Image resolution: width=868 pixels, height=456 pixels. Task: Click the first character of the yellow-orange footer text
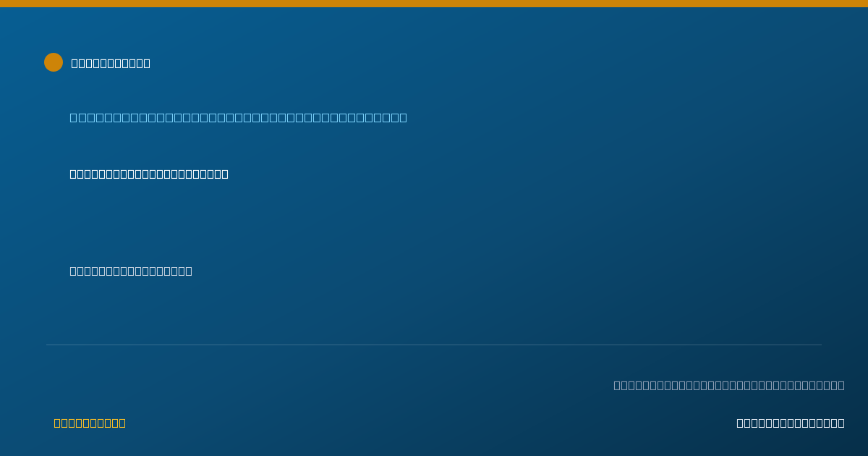coord(57,423)
